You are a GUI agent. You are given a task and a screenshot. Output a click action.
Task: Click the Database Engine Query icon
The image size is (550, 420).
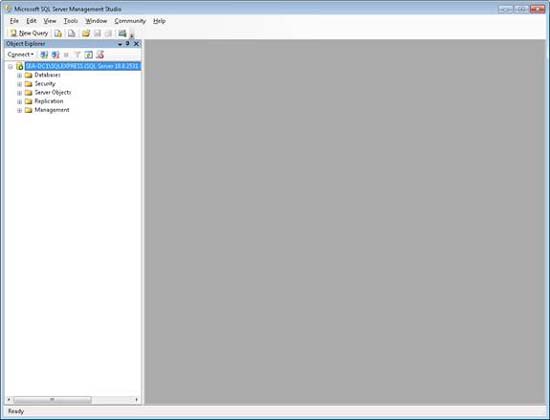pos(58,33)
